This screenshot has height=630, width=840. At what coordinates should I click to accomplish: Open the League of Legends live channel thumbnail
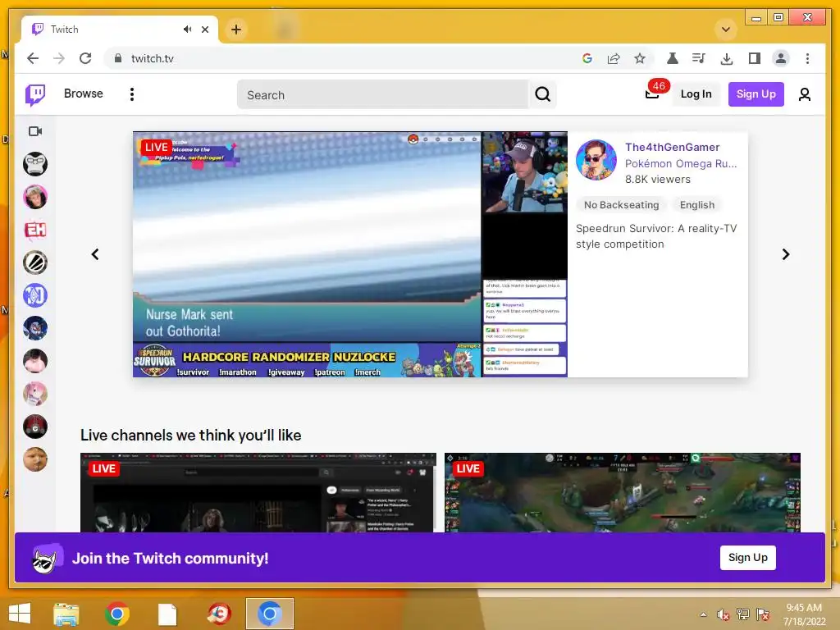tap(623, 492)
